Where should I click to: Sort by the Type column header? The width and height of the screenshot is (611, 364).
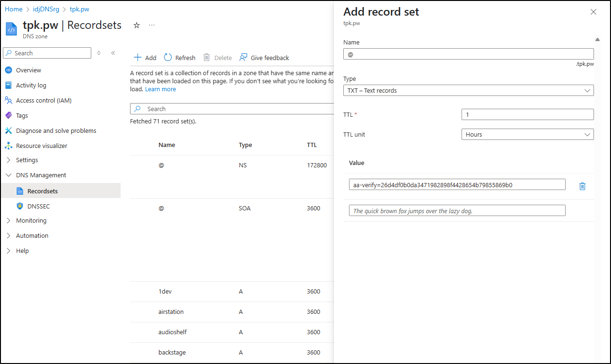tap(245, 145)
